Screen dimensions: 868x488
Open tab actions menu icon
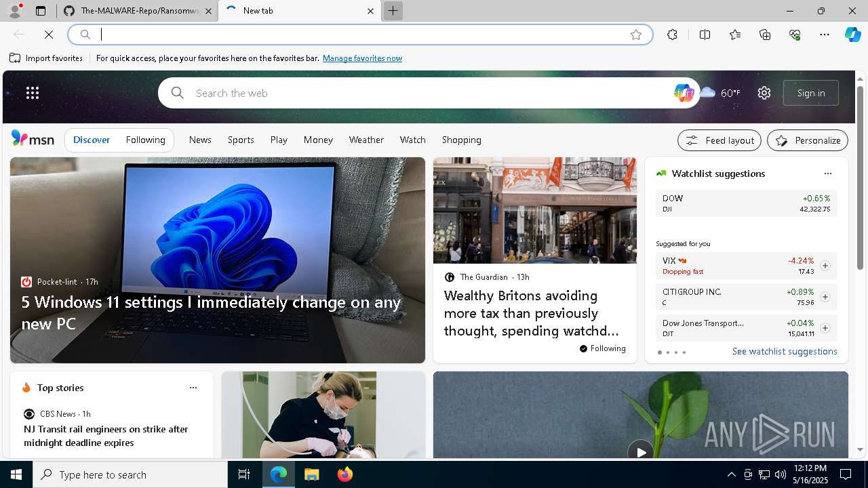41,11
